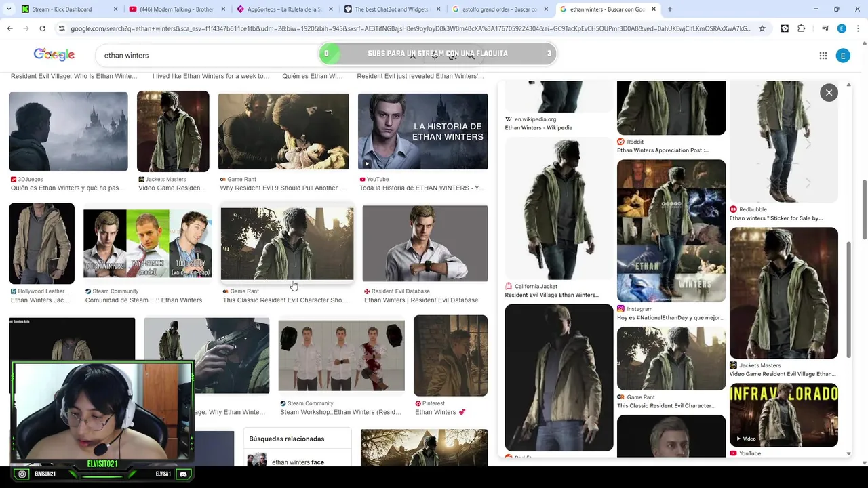This screenshot has width=868, height=488.
Task: Open 'Toda la Historia de ETHAN WINTERS' link
Action: [422, 188]
